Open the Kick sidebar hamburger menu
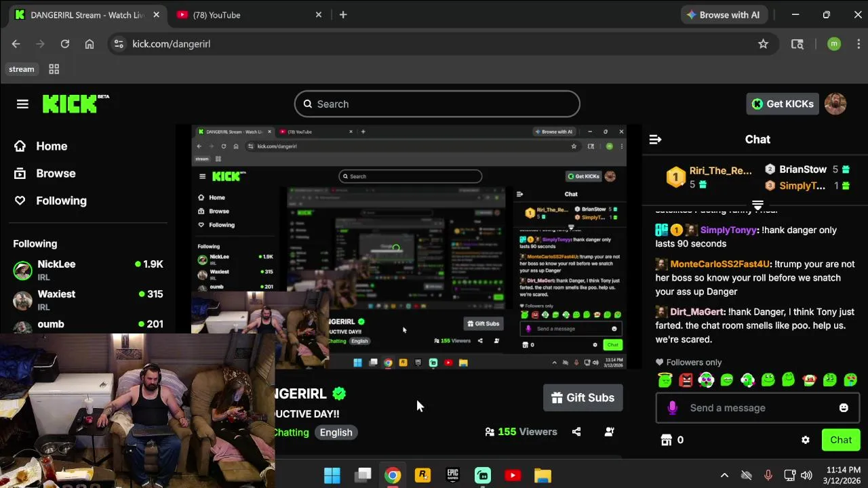This screenshot has height=488, width=868. tap(22, 104)
